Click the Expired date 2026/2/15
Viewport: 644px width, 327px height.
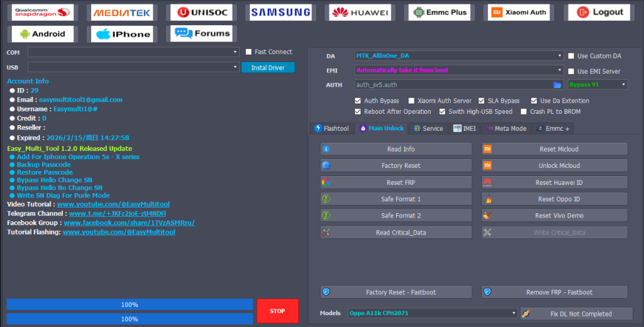click(x=88, y=138)
